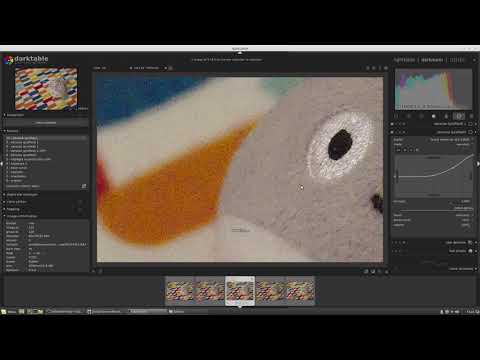
Task: Open the profile dropdown in denoise module
Action: pos(433,140)
